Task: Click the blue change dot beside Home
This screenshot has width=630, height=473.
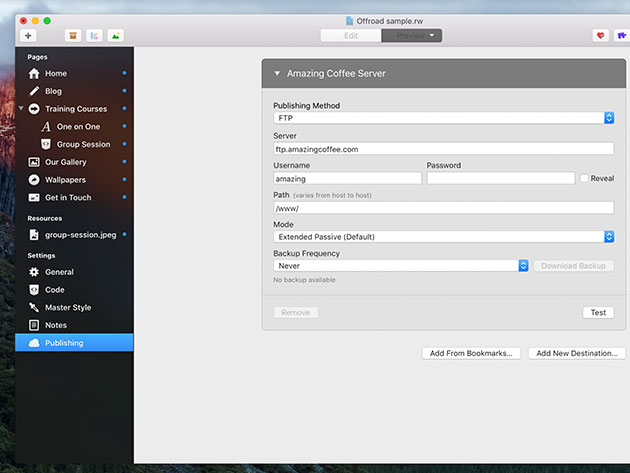Action: (x=125, y=73)
